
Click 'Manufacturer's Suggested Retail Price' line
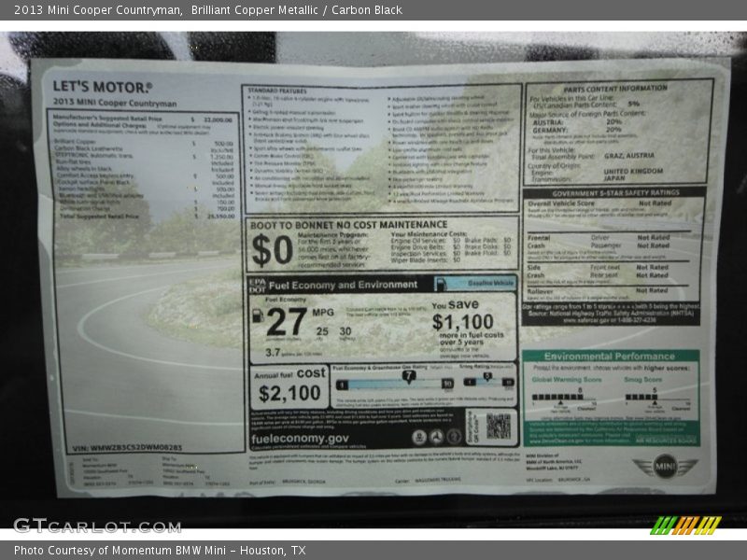(143, 119)
